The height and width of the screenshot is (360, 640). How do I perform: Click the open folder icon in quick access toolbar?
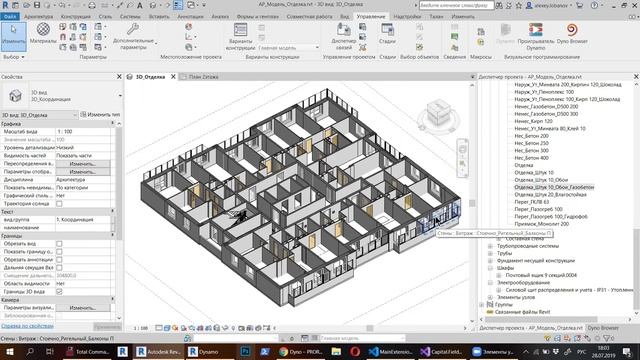[x=27, y=5]
